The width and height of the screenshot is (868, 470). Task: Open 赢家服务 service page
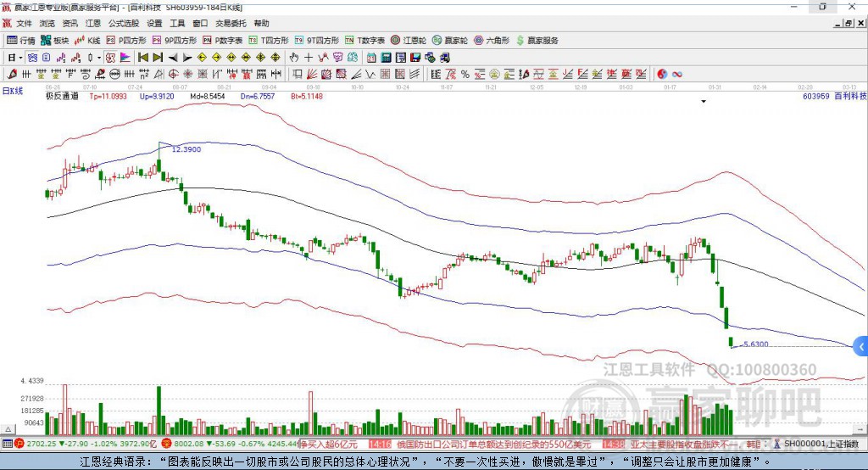[537, 41]
